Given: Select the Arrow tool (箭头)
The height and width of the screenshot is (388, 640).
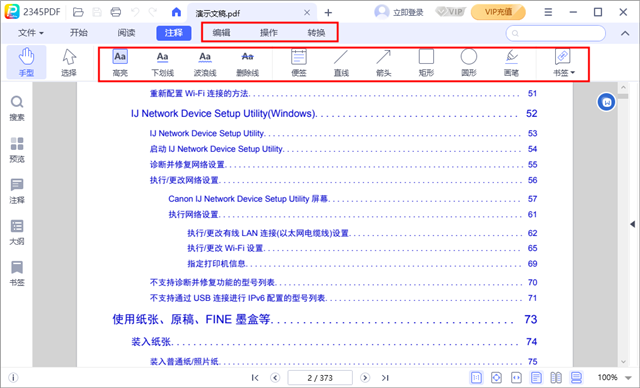Looking at the screenshot, I should click(x=384, y=63).
